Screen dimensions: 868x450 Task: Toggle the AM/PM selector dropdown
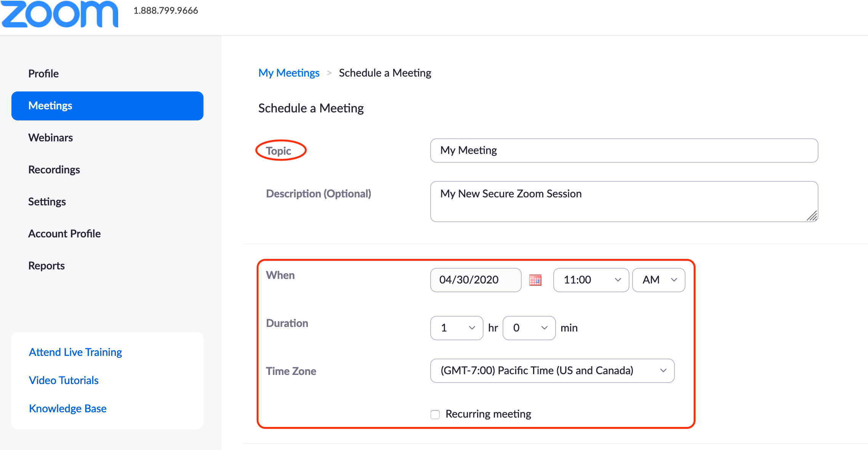(658, 280)
